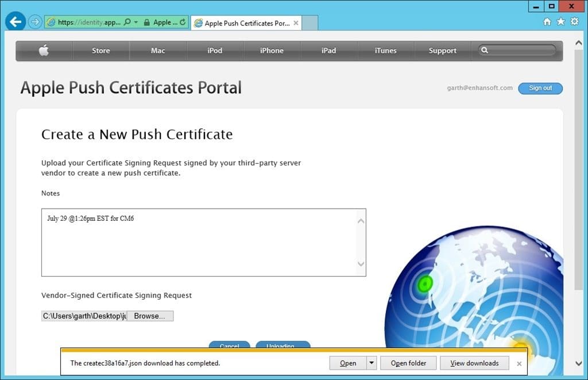The image size is (588, 380).
Task: Click the Apple logo in navigation bar
Action: click(x=44, y=51)
